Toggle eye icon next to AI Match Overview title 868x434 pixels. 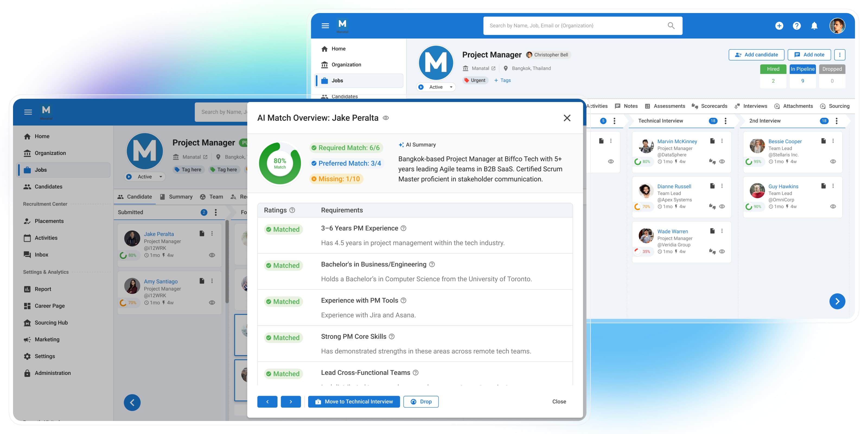pyautogui.click(x=386, y=118)
